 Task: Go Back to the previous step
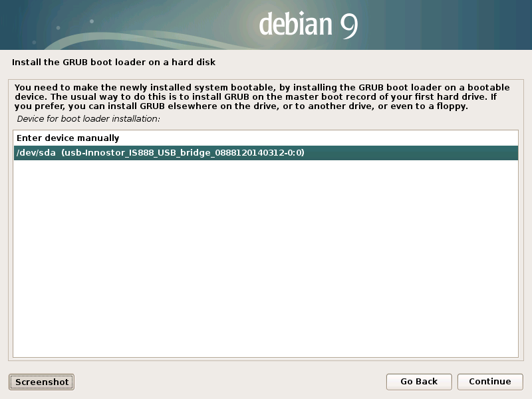tap(419, 382)
